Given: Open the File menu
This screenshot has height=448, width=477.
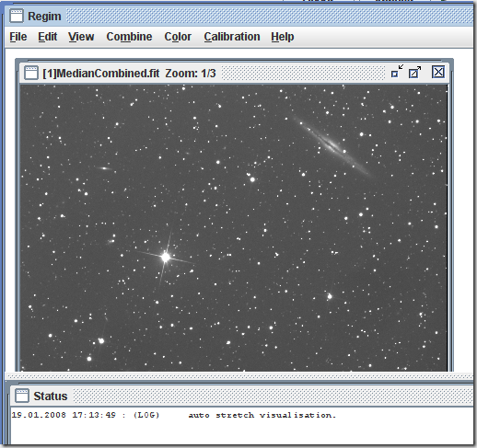Looking at the screenshot, I should click(x=18, y=37).
